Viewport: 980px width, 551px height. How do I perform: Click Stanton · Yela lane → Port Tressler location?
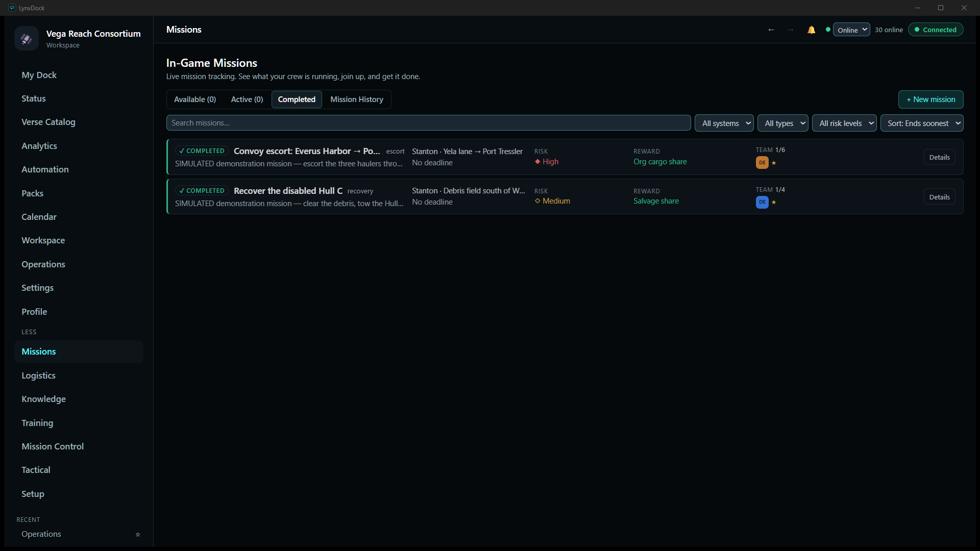pos(467,152)
